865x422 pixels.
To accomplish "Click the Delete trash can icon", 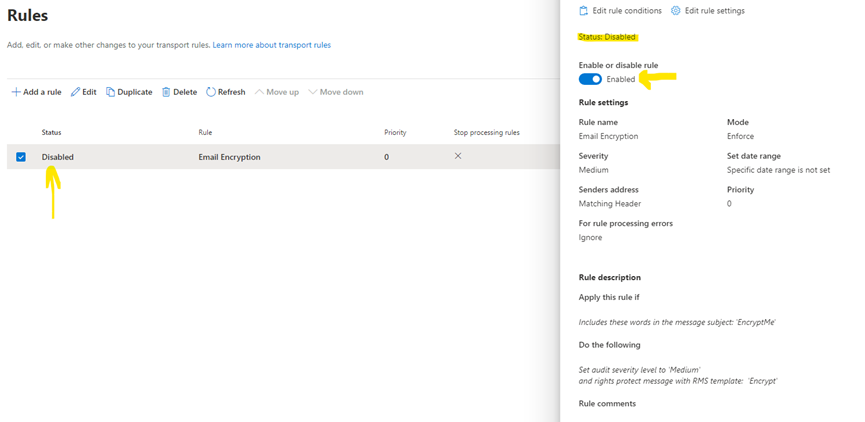I will [167, 92].
